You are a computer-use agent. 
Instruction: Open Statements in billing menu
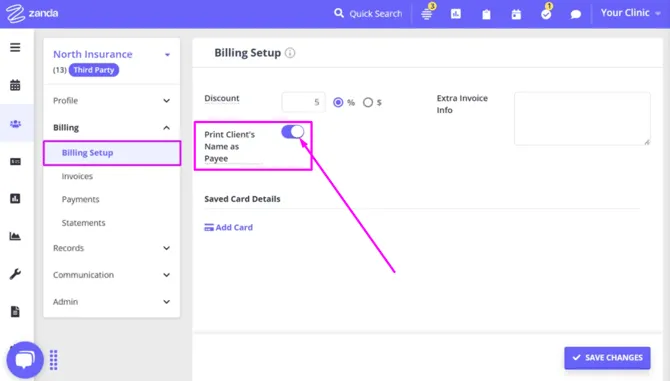pos(83,223)
